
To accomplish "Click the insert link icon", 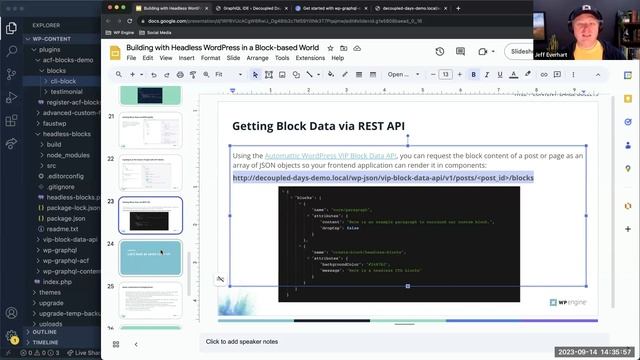I will coord(544,75).
